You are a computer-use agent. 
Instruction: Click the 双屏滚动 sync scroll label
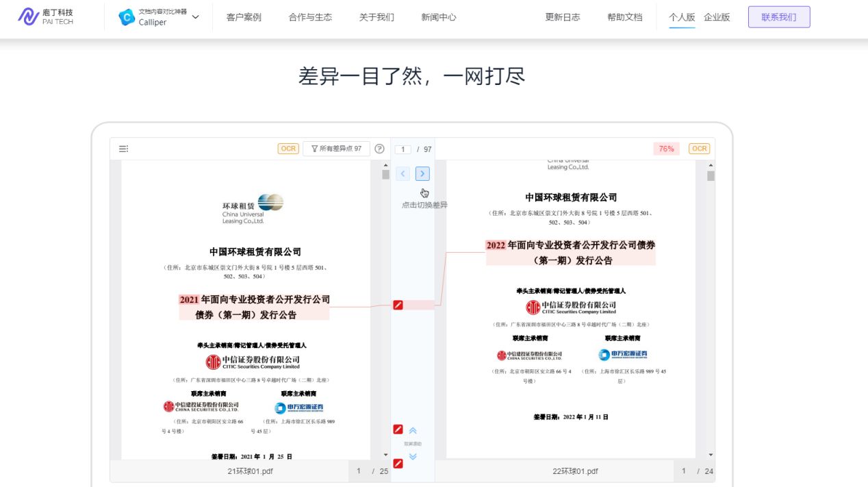(413, 444)
